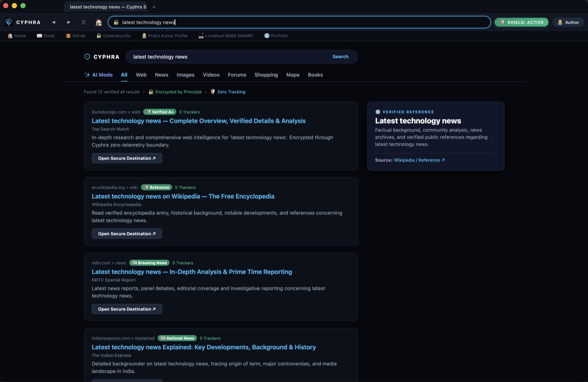Go forward with the forward arrow

coord(69,22)
